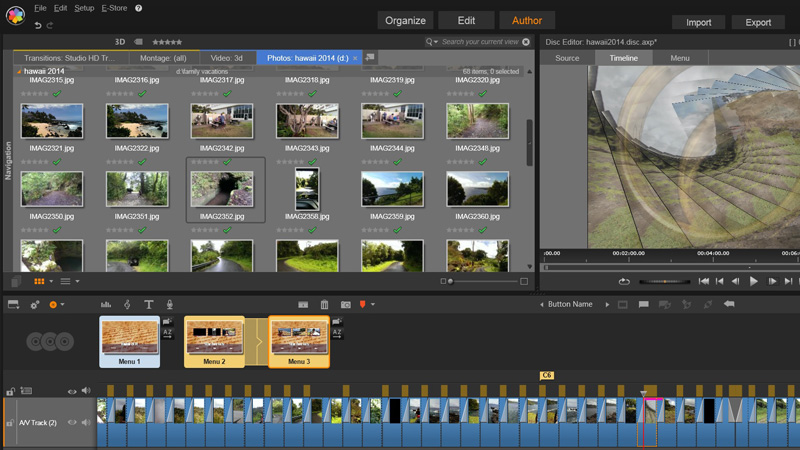Open the Setup menu
This screenshot has width=800, height=450.
pyautogui.click(x=84, y=8)
